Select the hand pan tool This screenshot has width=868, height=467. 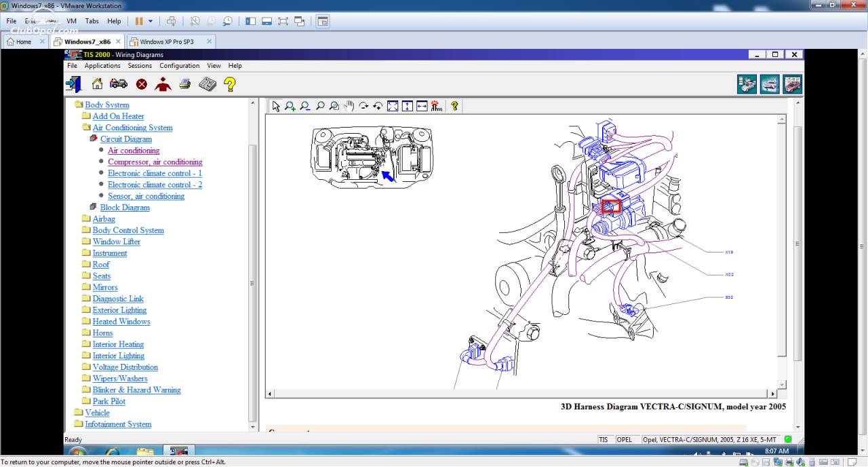click(x=349, y=106)
